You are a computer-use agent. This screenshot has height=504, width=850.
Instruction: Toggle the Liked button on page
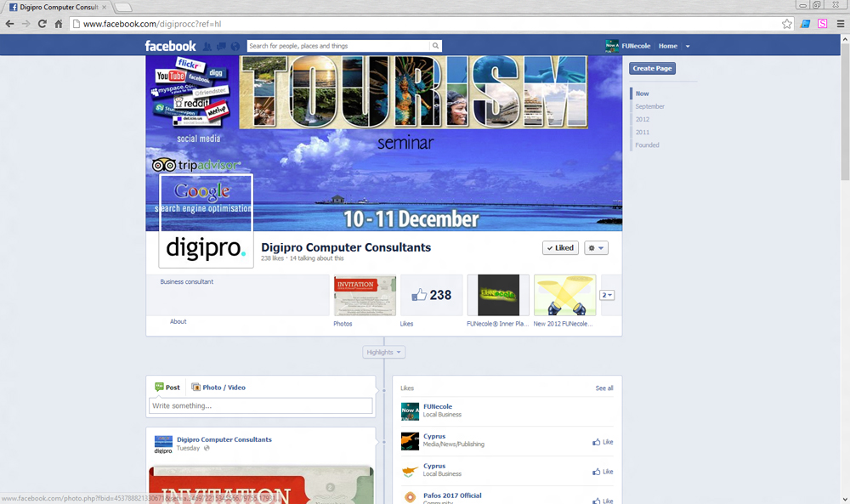560,248
